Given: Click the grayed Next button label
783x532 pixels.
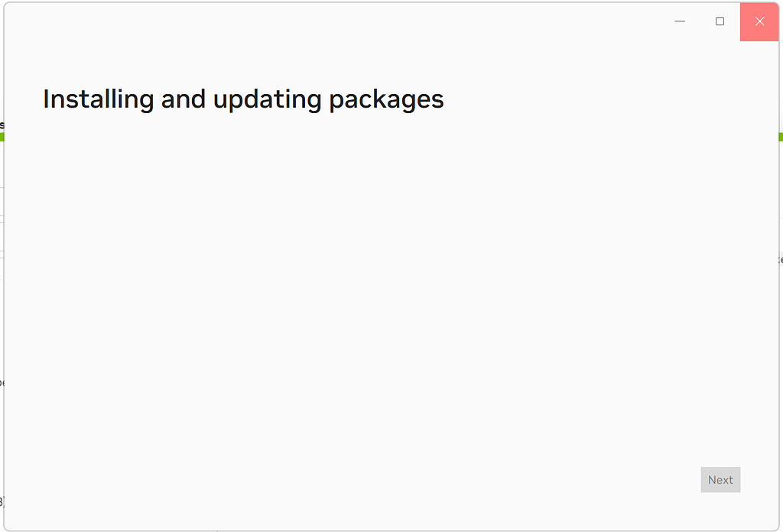Looking at the screenshot, I should click(x=720, y=479).
